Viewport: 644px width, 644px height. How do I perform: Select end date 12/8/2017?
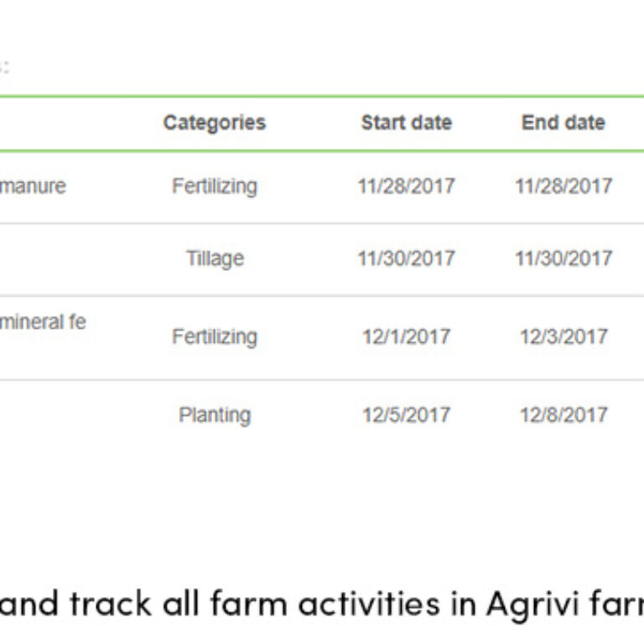point(563,415)
